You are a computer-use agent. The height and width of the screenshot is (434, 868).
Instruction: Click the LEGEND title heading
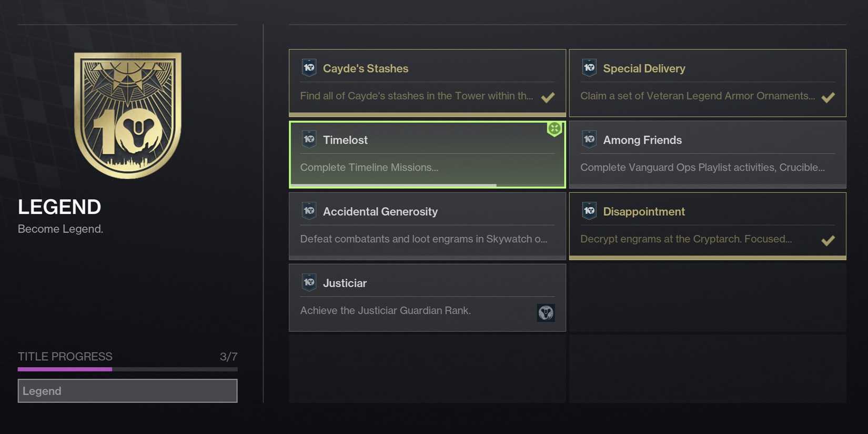(59, 207)
